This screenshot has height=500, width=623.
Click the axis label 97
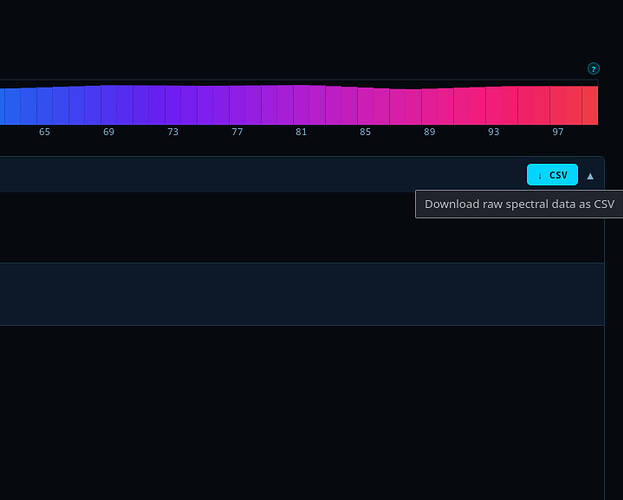click(x=558, y=132)
